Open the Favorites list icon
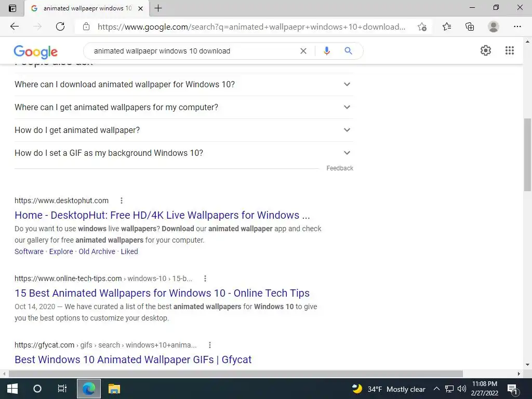 (447, 26)
